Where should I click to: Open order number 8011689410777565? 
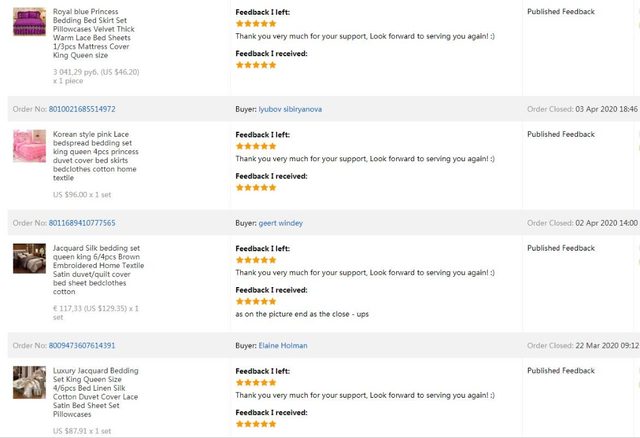(x=77, y=223)
